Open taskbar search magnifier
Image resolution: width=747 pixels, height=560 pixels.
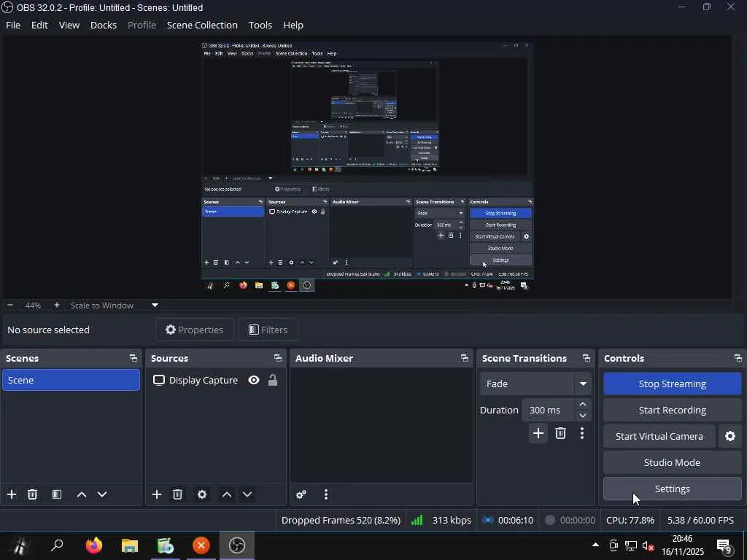pos(57,545)
